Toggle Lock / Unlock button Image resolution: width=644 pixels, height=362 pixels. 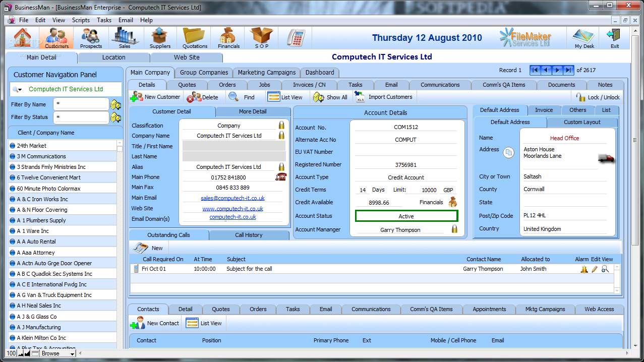point(598,97)
